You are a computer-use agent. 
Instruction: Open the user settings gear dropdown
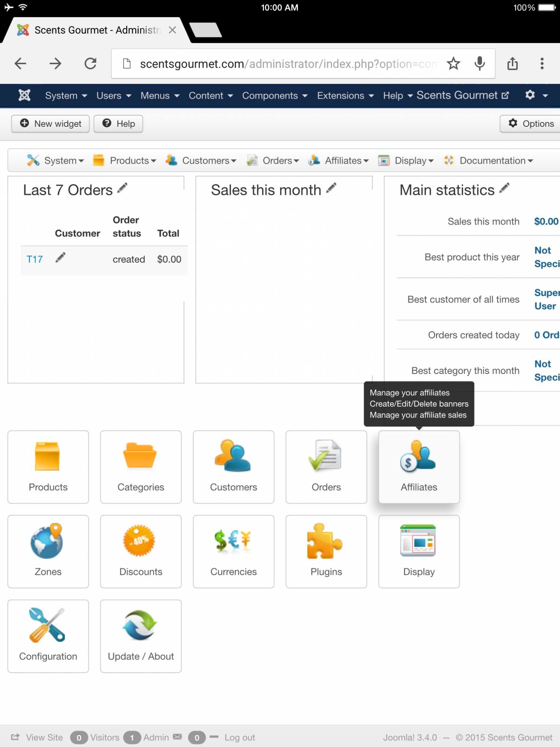tap(536, 95)
